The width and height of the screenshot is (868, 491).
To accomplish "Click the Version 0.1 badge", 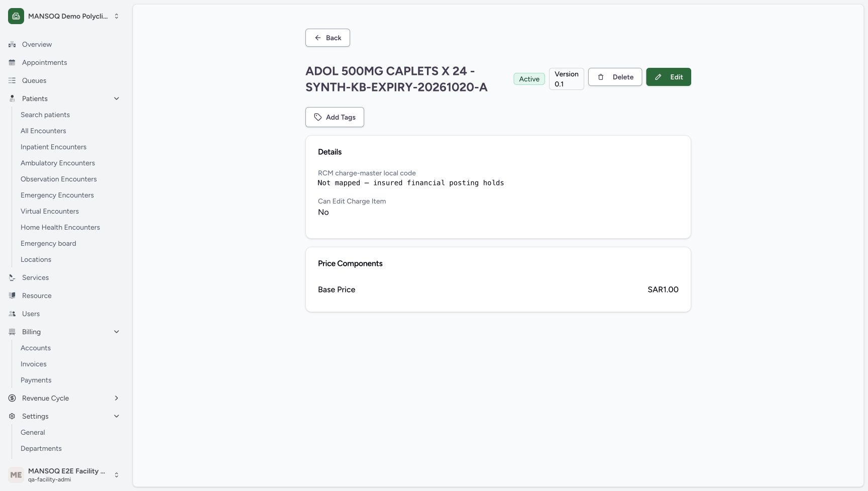I will point(567,79).
